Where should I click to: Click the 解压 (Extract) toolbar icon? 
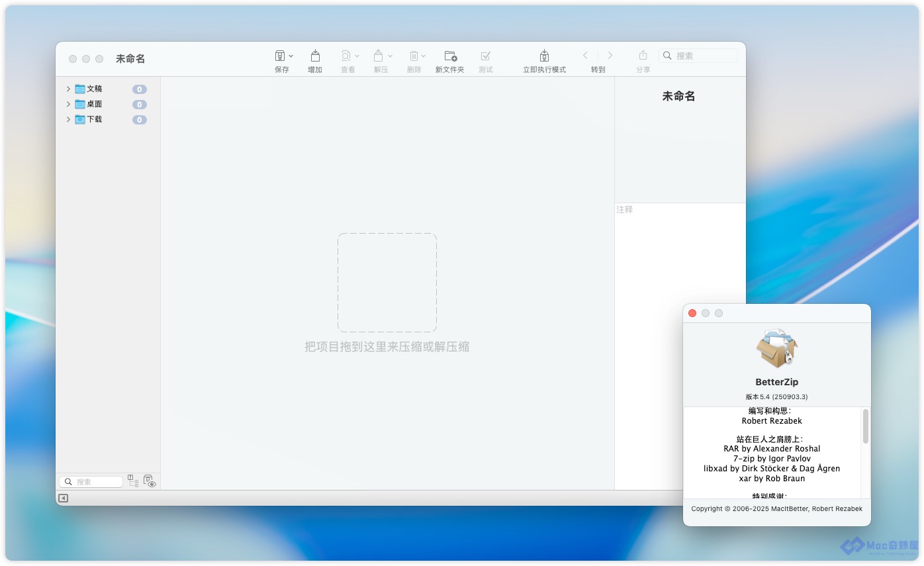(x=379, y=56)
